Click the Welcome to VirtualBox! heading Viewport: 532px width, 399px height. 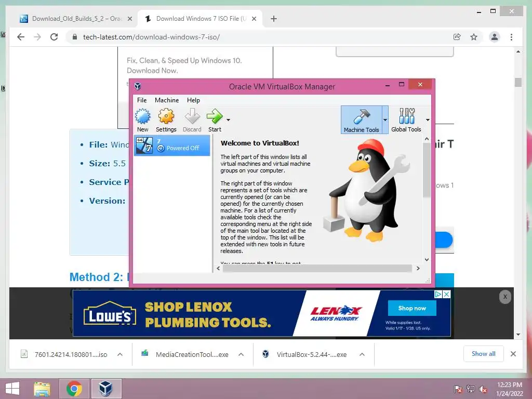tap(260, 143)
